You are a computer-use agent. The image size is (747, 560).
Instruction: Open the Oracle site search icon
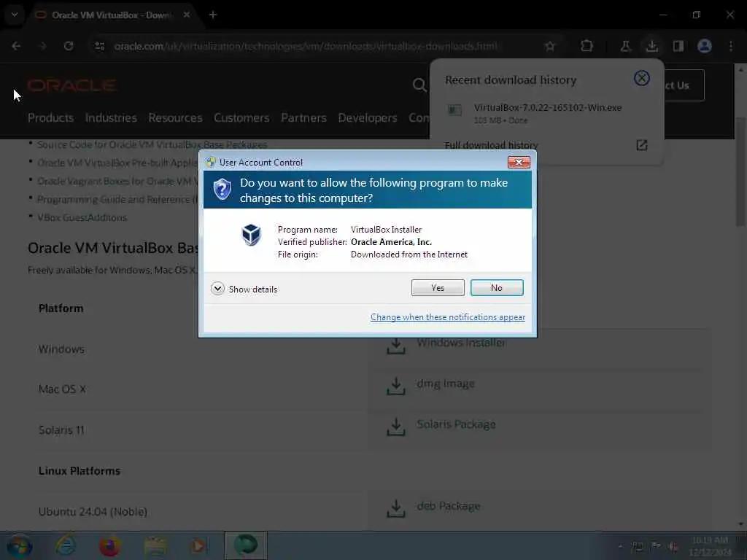419,85
